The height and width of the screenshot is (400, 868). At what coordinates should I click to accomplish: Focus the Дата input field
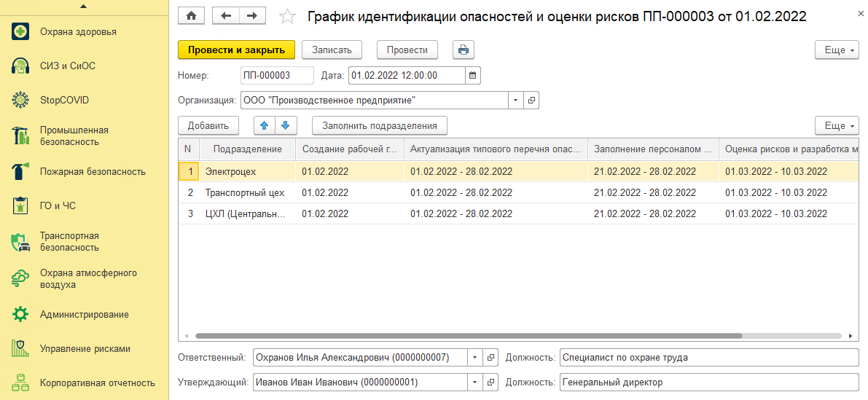click(407, 75)
